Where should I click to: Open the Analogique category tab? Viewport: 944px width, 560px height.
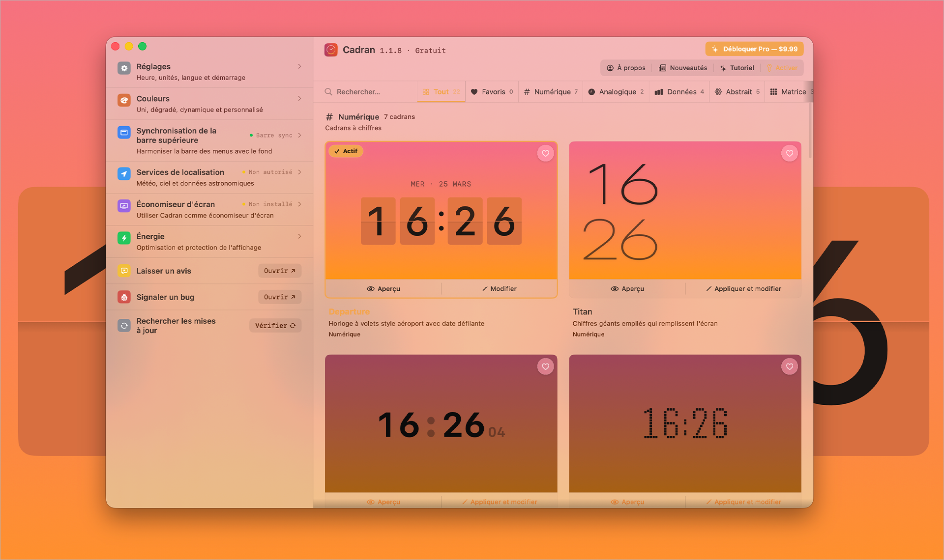pyautogui.click(x=616, y=91)
